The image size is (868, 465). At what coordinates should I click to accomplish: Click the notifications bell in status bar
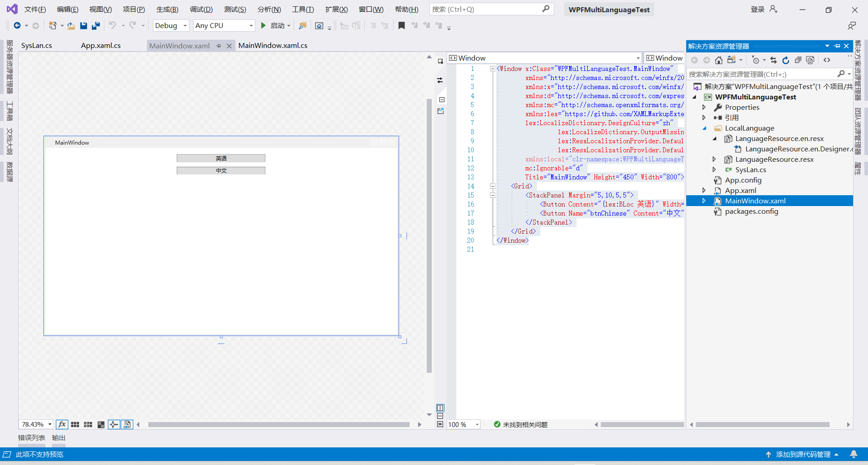854,454
